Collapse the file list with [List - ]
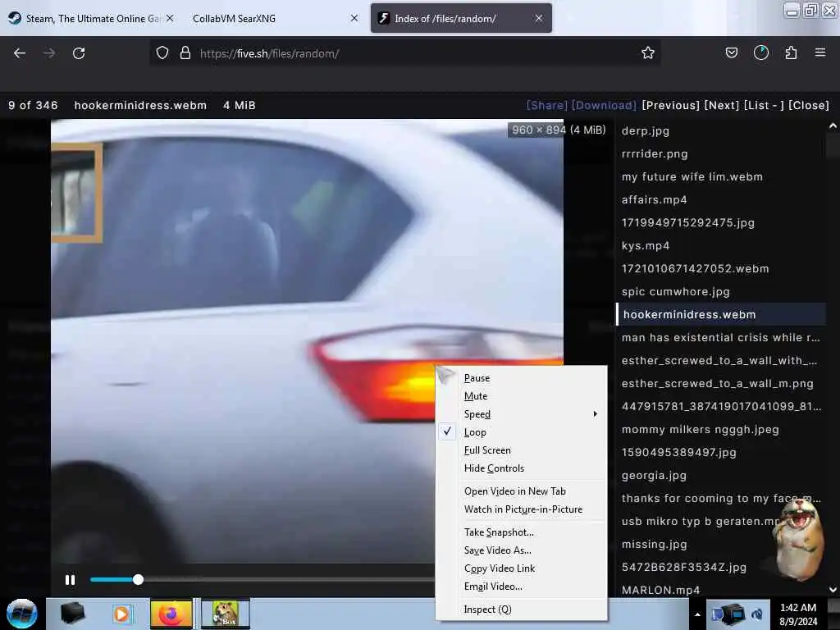The image size is (840, 630). click(764, 105)
